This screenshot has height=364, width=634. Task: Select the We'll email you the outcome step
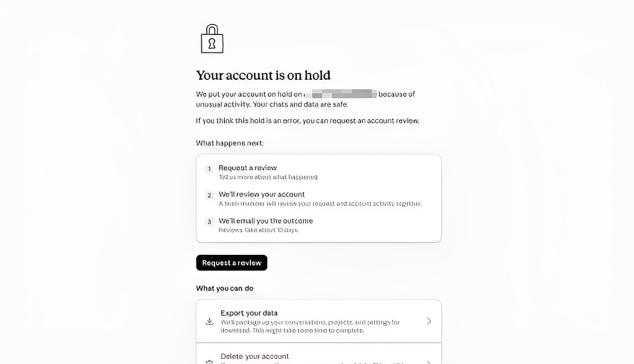coord(266,221)
